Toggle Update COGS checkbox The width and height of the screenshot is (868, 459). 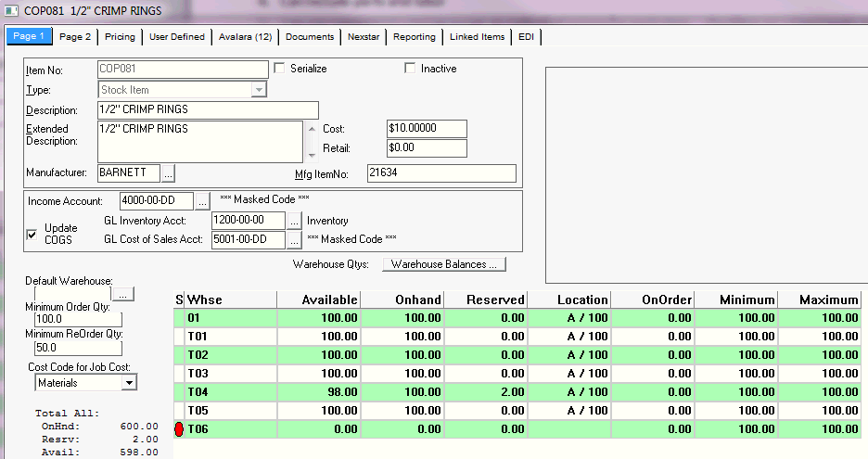point(32,234)
